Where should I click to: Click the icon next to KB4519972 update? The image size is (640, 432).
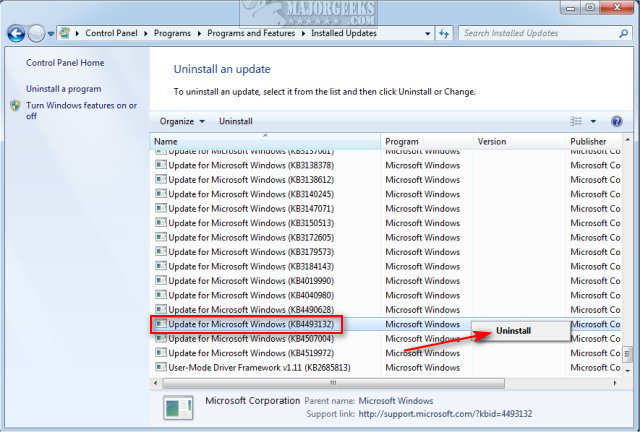click(x=161, y=352)
